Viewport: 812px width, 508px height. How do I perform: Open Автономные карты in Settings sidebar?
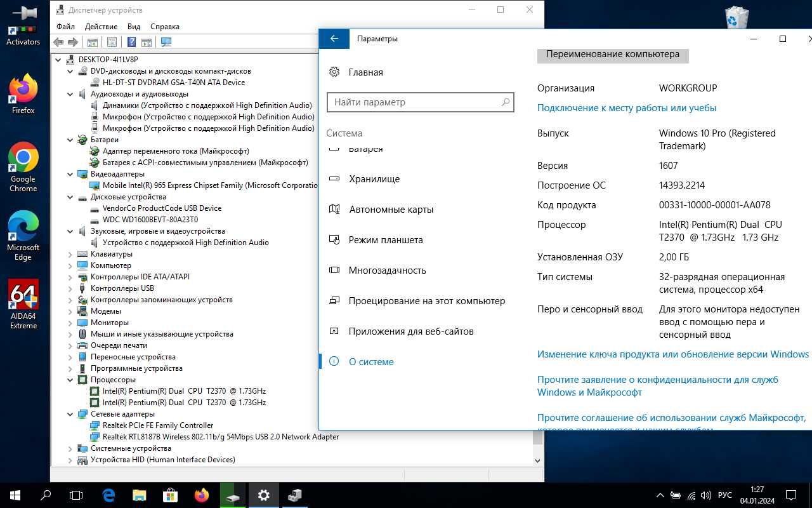point(391,210)
